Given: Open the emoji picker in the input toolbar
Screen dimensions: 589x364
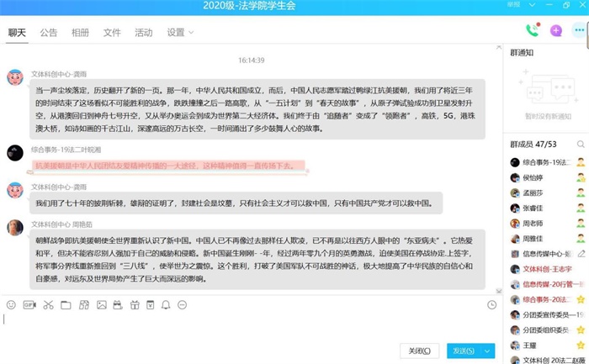Looking at the screenshot, I should (x=11, y=305).
